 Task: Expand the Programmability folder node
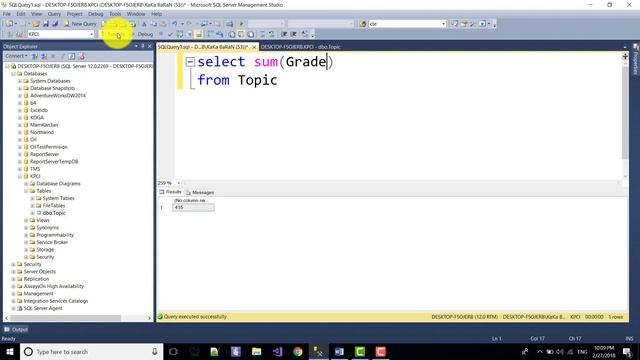pyautogui.click(x=26, y=235)
